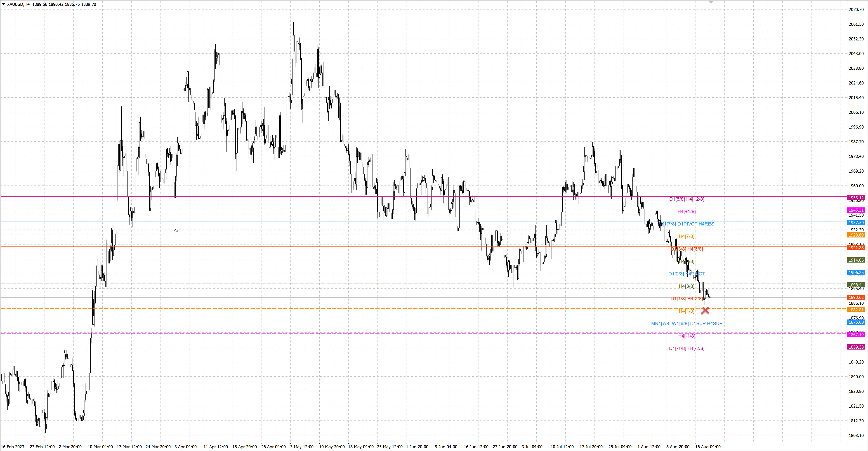The height and width of the screenshot is (451, 868).
Task: Open the dropdown arrow beside XAUUSD,H4
Action: 3,4
